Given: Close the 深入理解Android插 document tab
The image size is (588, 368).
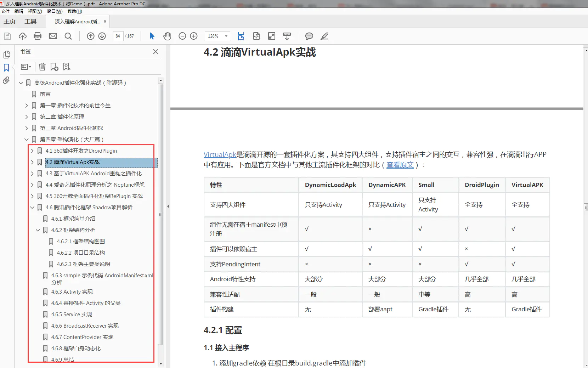Looking at the screenshot, I should pyautogui.click(x=105, y=22).
